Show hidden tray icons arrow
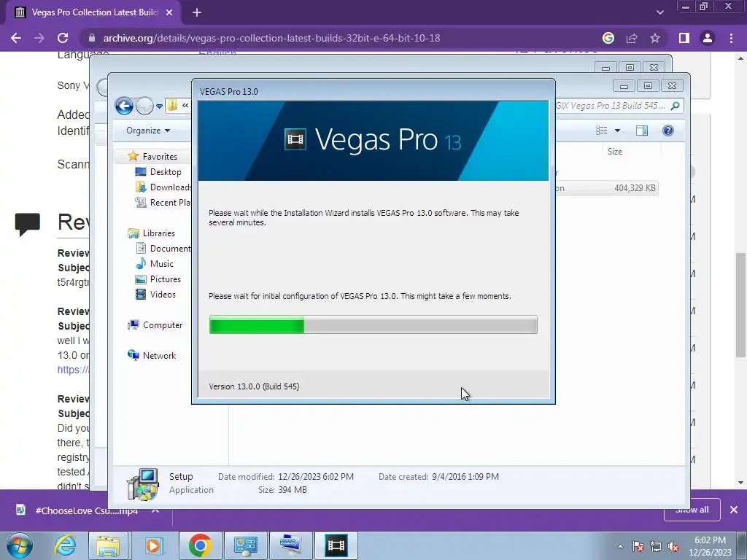This screenshot has width=747, height=560. (620, 546)
